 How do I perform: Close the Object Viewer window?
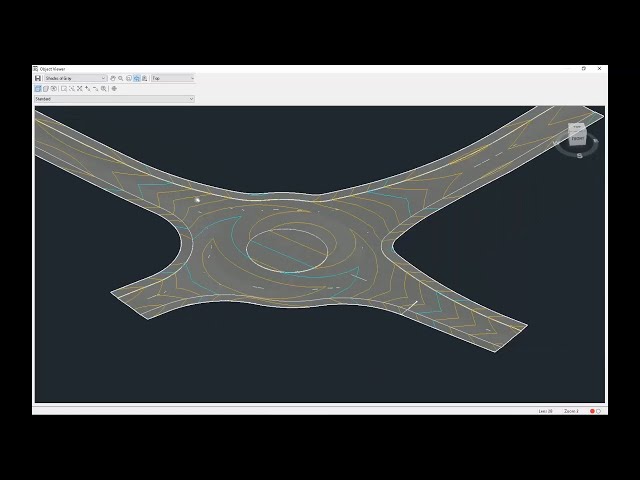coord(599,69)
